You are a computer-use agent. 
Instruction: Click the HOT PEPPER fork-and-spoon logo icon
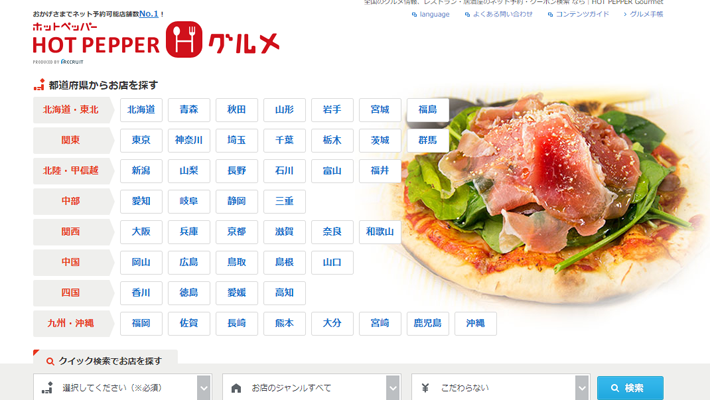(x=184, y=39)
